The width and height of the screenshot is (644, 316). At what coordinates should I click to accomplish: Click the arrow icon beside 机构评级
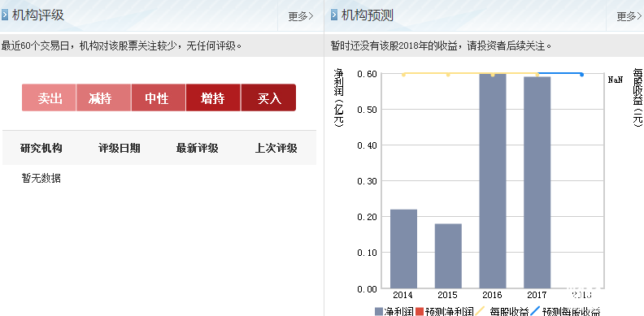point(5,15)
